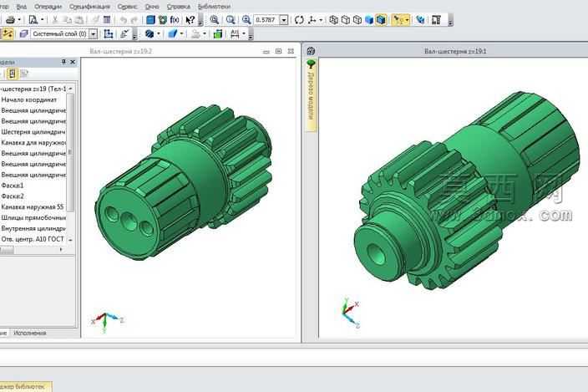
Task: Click the Rebuild model icon
Action: (x=420, y=20)
